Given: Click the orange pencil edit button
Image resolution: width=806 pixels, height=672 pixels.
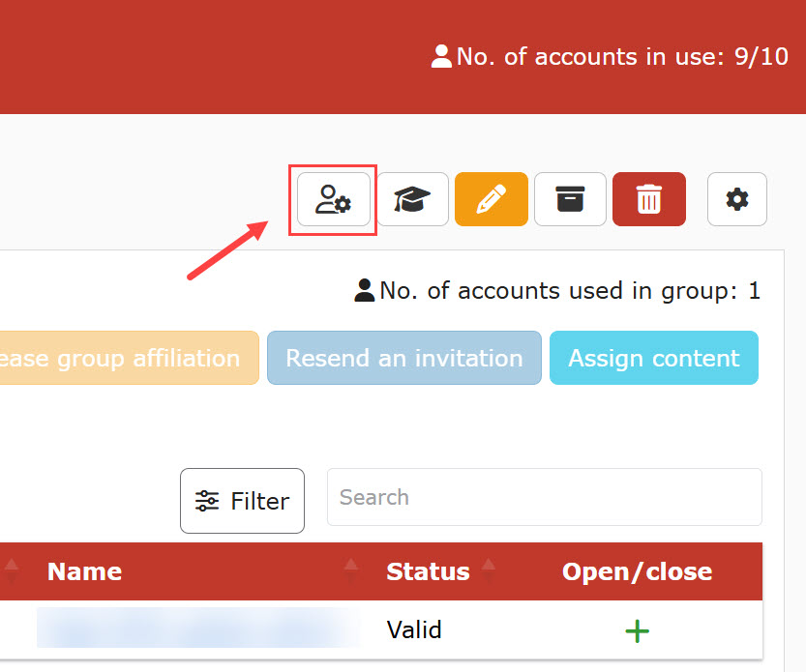Looking at the screenshot, I should tap(491, 199).
